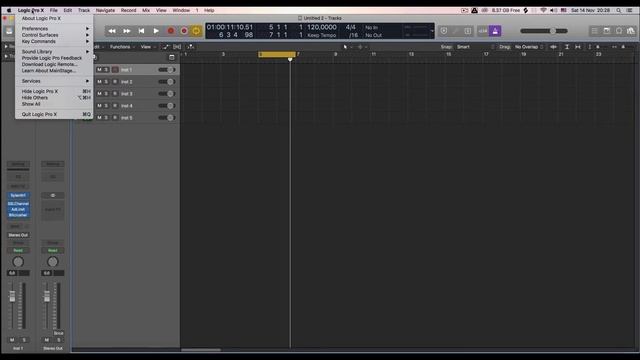
Task: Open the Library icon in control bar
Action: tap(9, 31)
